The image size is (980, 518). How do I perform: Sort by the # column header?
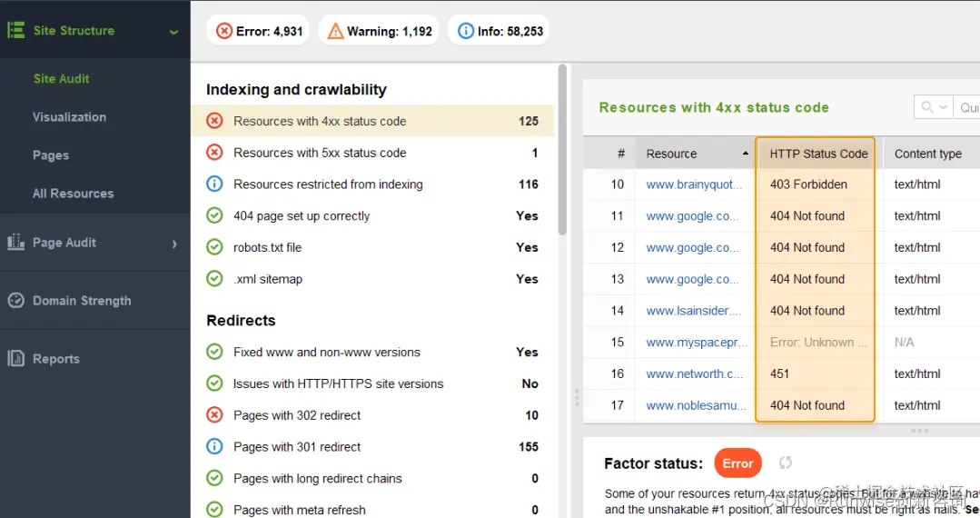pyautogui.click(x=610, y=154)
